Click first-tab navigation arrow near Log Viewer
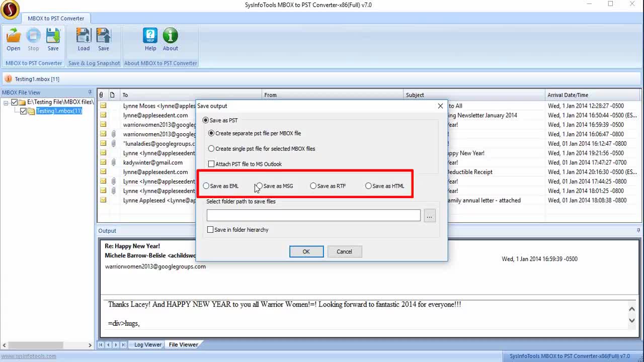Screen dimensions: 644x362 [101, 345]
